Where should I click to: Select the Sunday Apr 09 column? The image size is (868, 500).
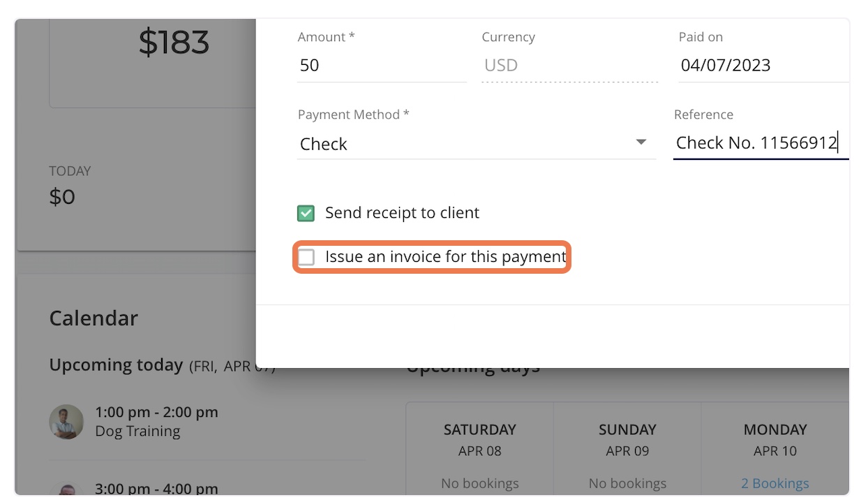tap(627, 449)
